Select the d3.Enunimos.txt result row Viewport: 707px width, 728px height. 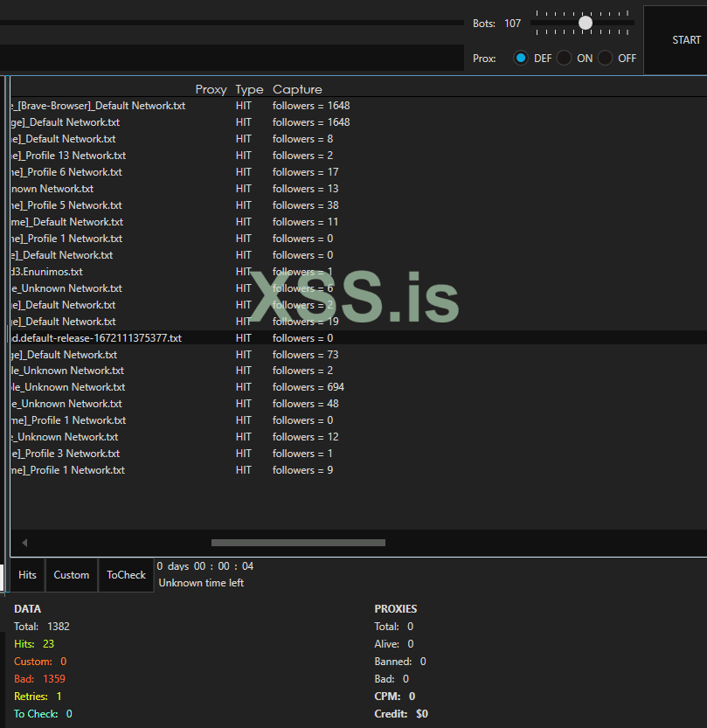click(x=131, y=271)
